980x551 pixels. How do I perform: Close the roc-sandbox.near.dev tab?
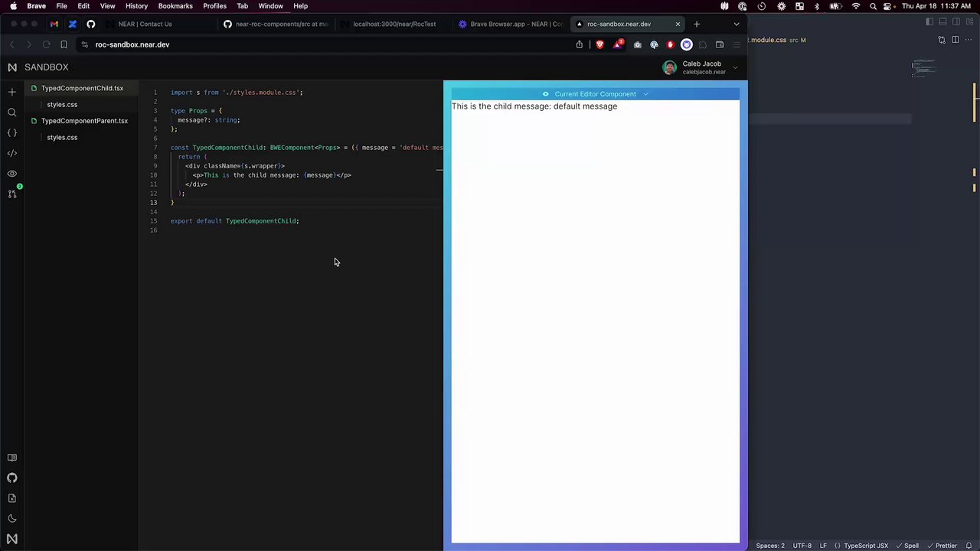pos(678,24)
